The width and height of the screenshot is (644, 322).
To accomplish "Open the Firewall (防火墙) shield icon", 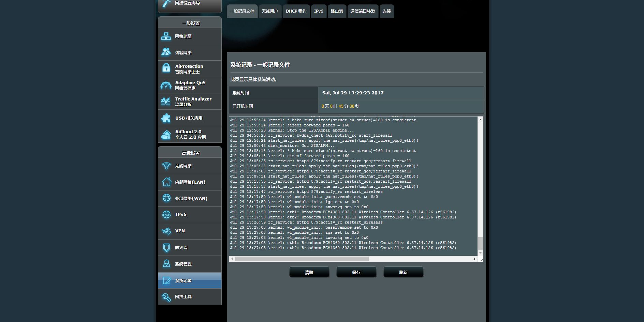I will click(166, 247).
